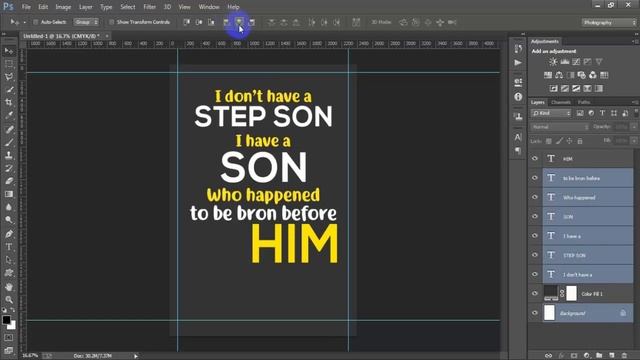Add a Photo Filter adjustment
The height and width of the screenshot is (360, 640).
point(581,75)
